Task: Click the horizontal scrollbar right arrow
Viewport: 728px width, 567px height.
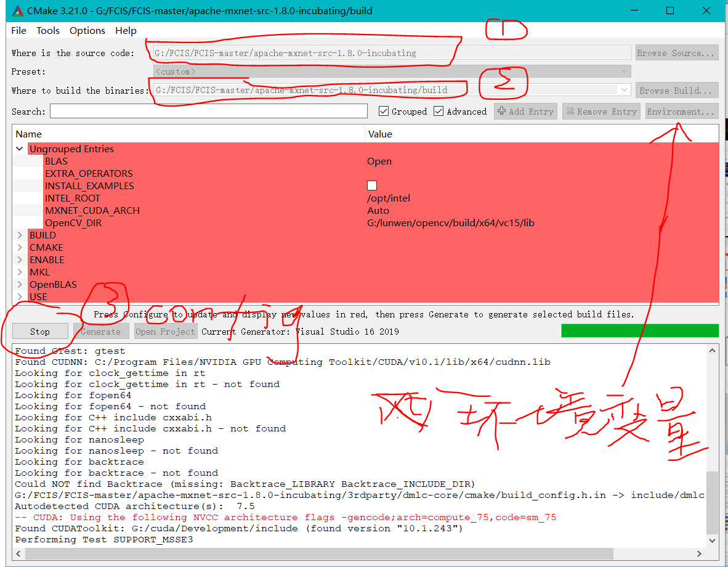Action: [x=699, y=553]
